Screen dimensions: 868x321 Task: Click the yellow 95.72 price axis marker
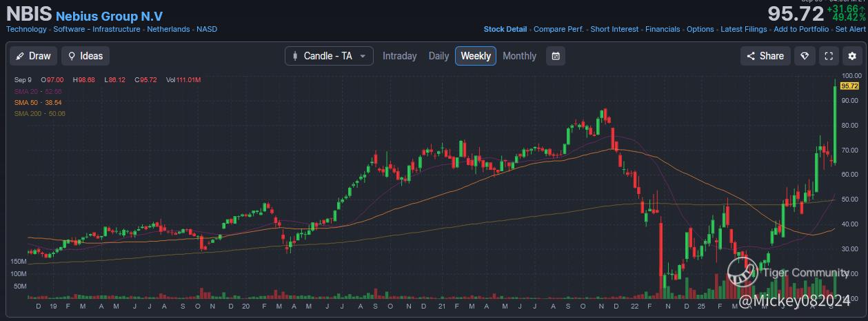(849, 86)
